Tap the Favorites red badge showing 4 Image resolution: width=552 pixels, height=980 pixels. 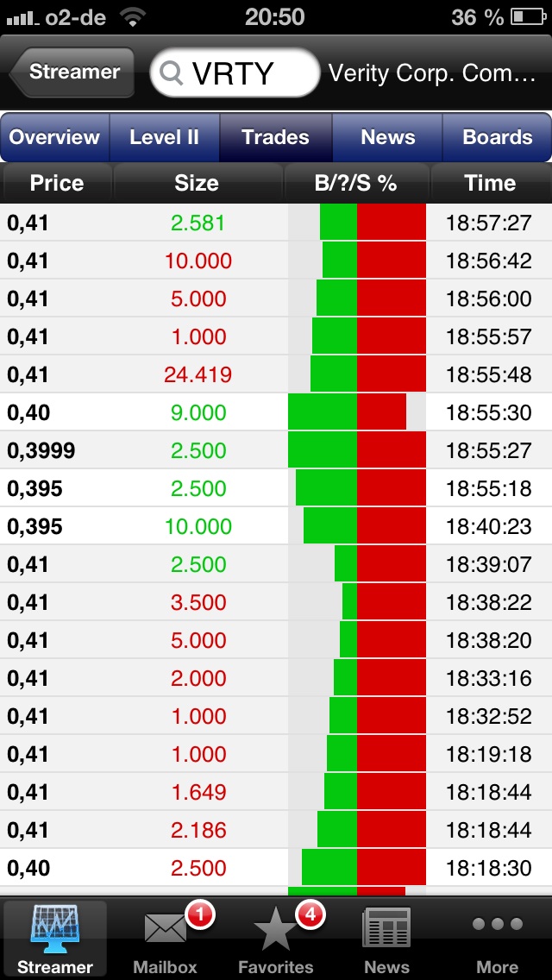tap(310, 914)
